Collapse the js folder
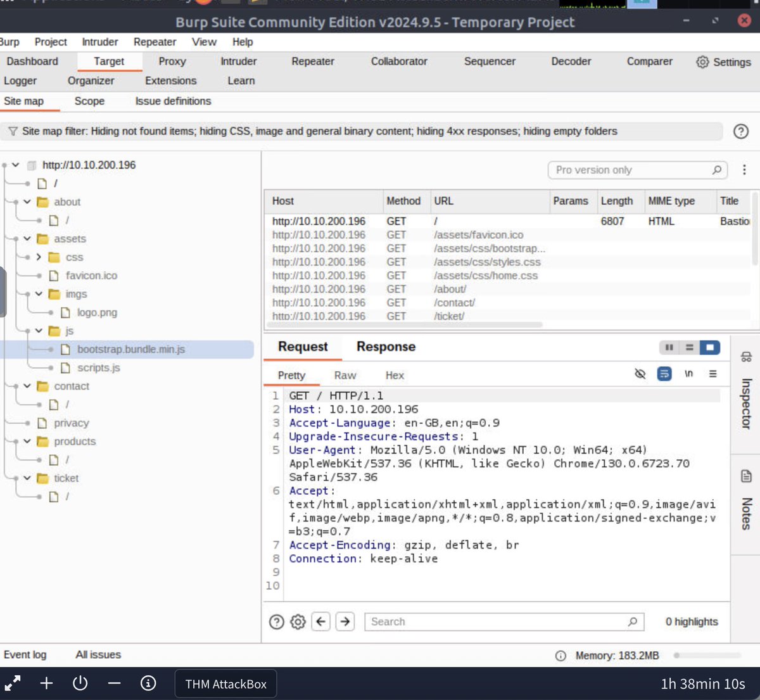The width and height of the screenshot is (760, 700). tap(39, 331)
